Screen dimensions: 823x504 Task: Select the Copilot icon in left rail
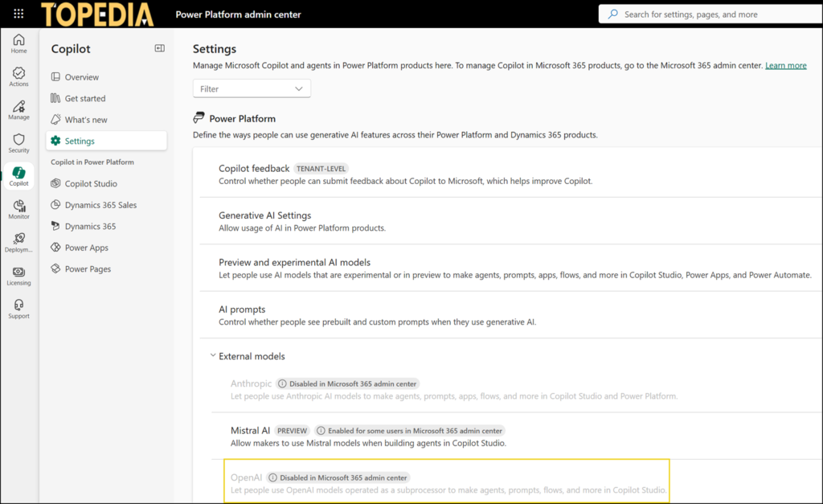(x=19, y=172)
